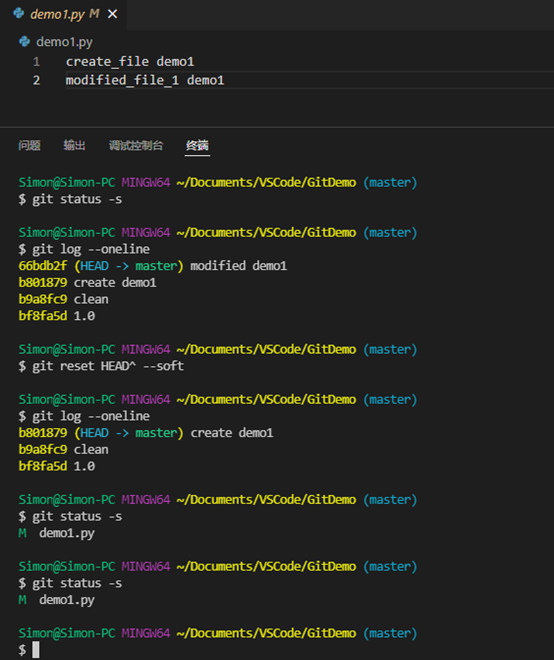This screenshot has height=660, width=554.
Task: Click the M modified indicator on tab
Action: click(94, 14)
